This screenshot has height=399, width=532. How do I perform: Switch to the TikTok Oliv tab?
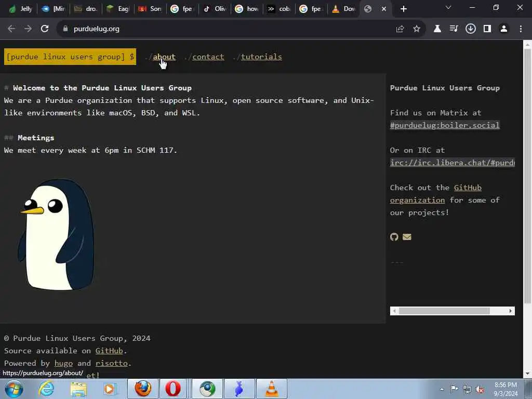(215, 9)
